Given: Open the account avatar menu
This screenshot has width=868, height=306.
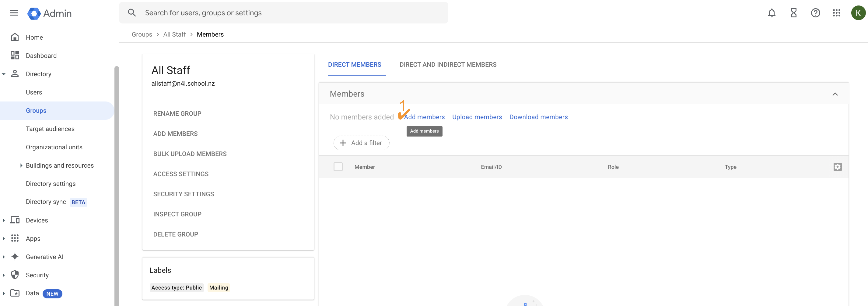Looking at the screenshot, I should [x=858, y=13].
